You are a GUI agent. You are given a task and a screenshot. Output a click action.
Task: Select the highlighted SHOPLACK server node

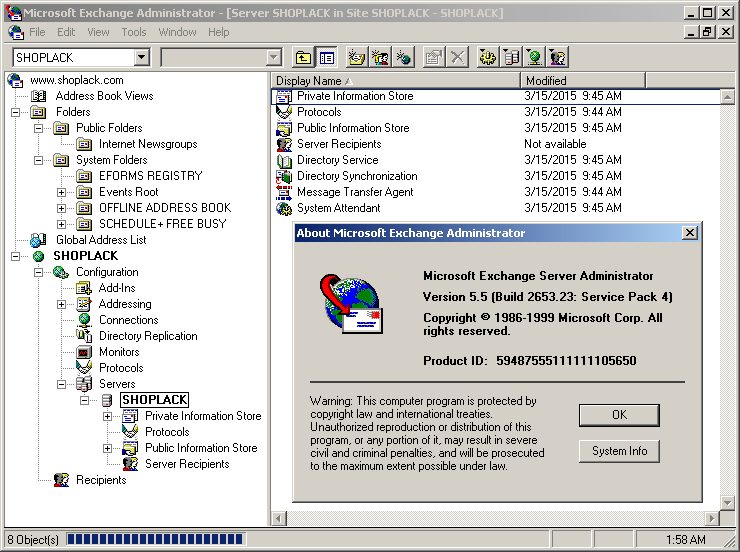[x=154, y=400]
